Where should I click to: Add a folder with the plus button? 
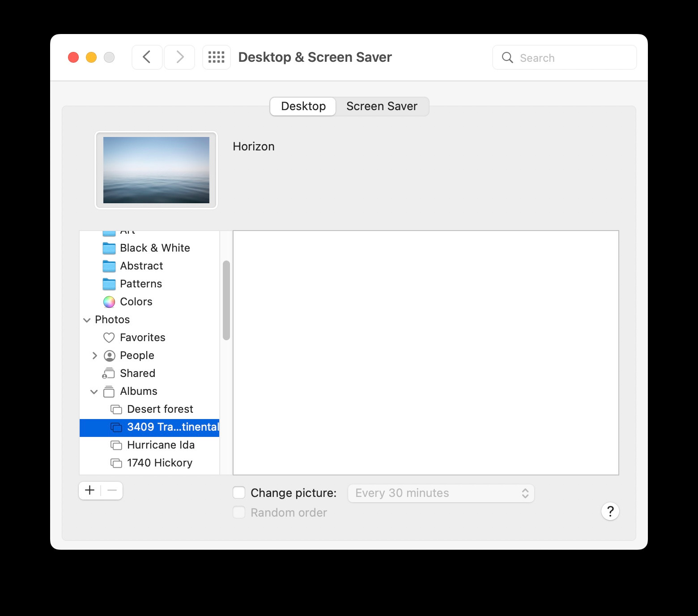[x=90, y=491]
